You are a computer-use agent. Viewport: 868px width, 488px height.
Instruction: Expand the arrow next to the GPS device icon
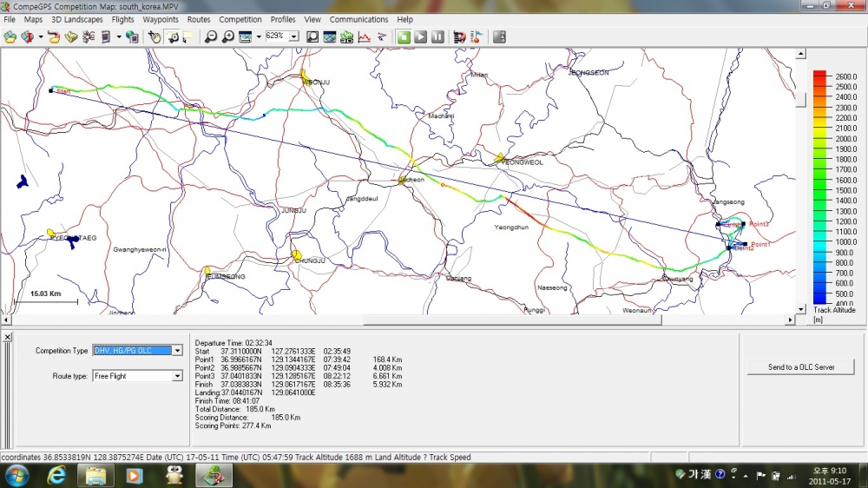point(118,37)
